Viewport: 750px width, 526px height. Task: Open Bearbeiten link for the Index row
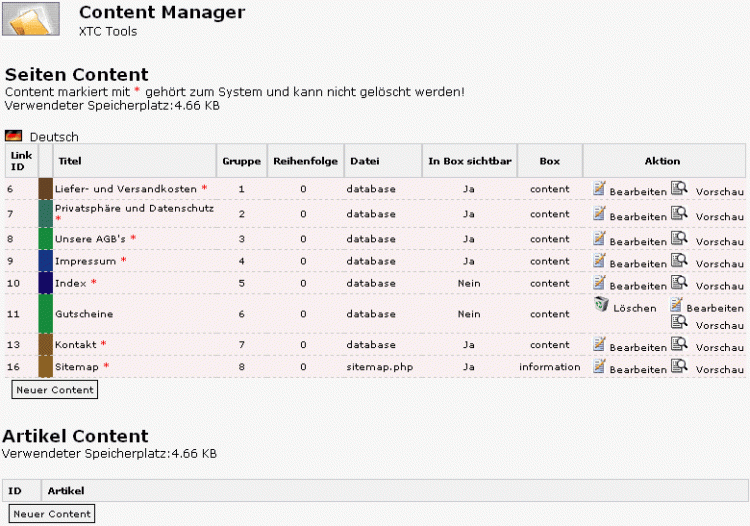tap(637, 287)
